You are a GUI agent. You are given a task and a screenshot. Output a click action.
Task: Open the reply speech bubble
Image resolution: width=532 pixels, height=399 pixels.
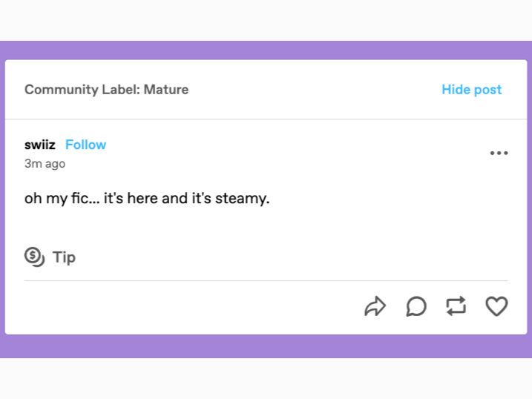coord(416,306)
